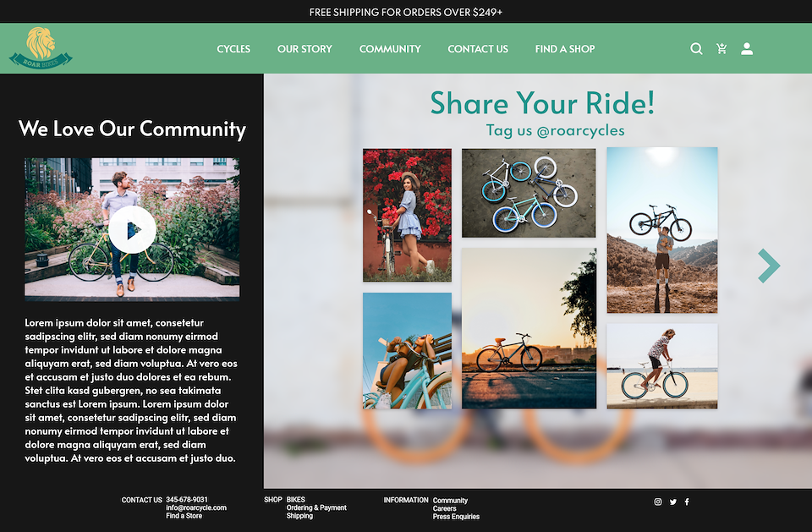The height and width of the screenshot is (532, 812).
Task: Click the search magnifier icon
Action: (x=696, y=49)
